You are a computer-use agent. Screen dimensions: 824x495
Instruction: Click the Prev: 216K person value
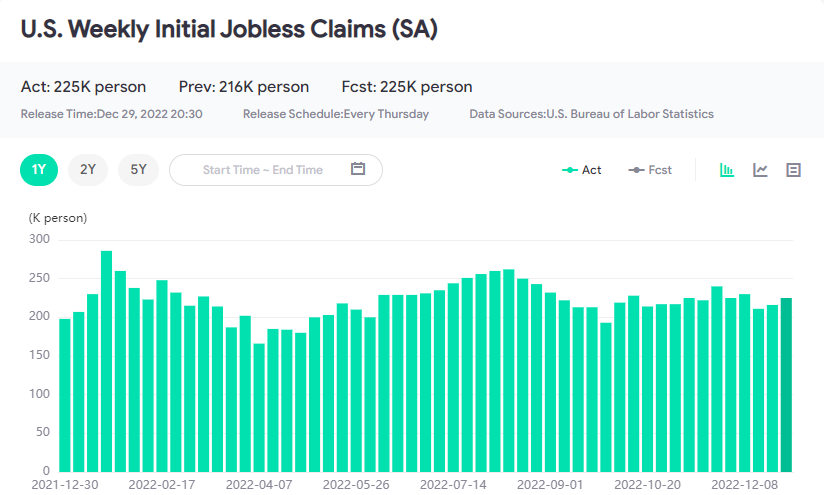click(x=244, y=87)
